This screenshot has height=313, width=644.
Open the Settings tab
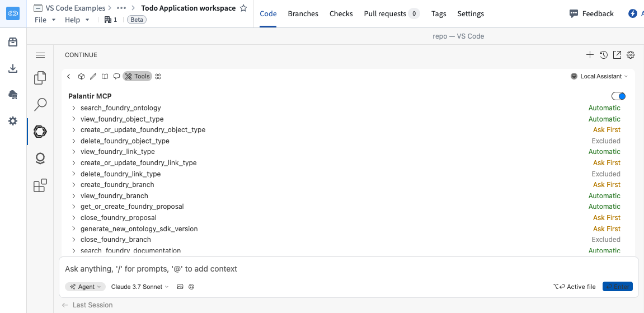pos(471,13)
